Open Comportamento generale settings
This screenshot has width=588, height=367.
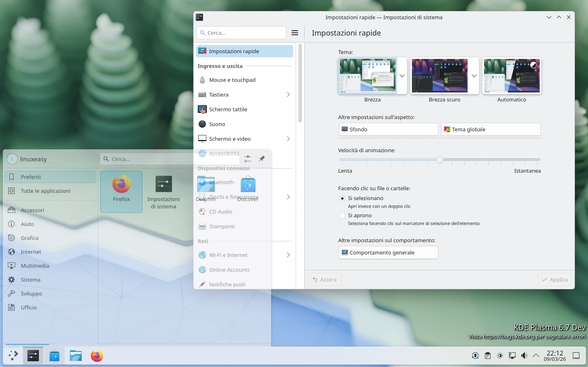click(388, 252)
